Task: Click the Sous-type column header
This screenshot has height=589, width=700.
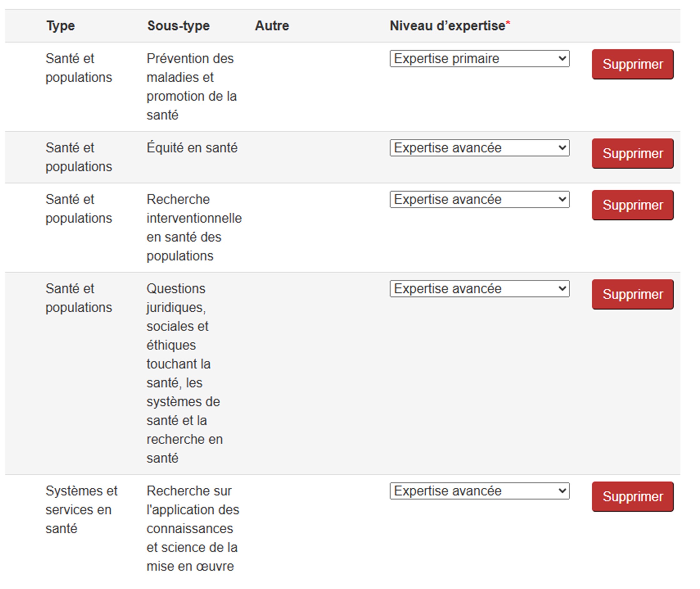Action: [x=178, y=26]
